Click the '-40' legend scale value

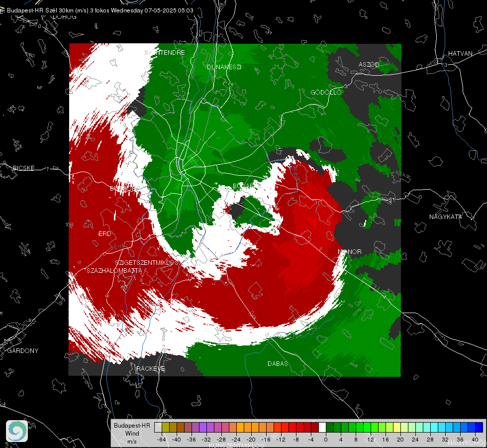tap(177, 440)
